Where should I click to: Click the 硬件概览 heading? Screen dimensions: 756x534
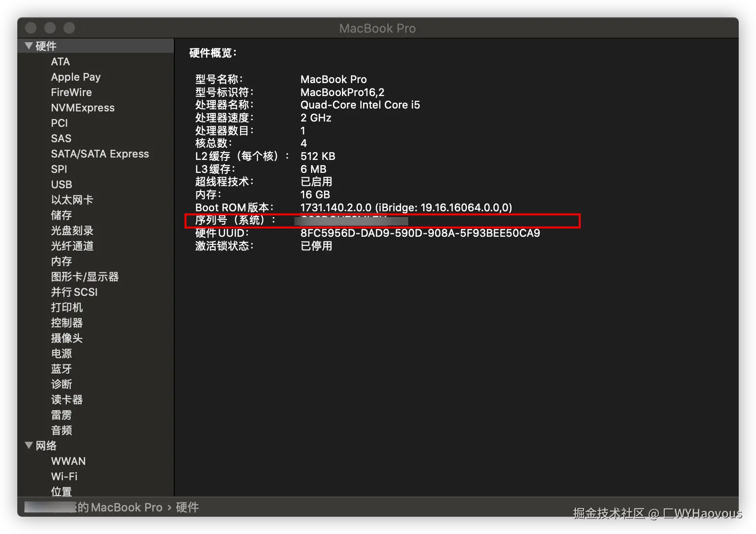pos(213,53)
